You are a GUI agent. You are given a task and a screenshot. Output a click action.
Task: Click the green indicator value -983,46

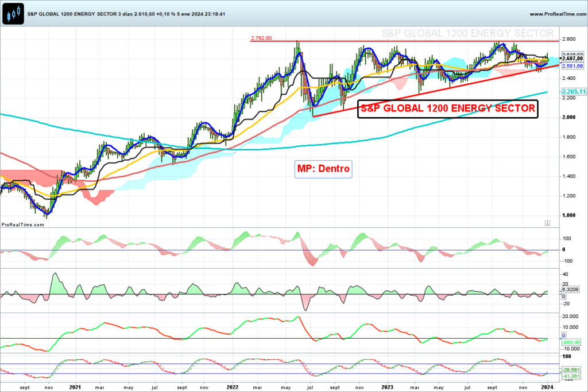[x=571, y=342]
